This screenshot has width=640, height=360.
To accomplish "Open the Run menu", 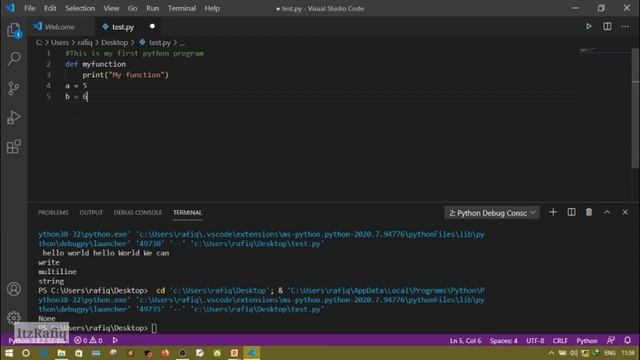I will click(152, 8).
